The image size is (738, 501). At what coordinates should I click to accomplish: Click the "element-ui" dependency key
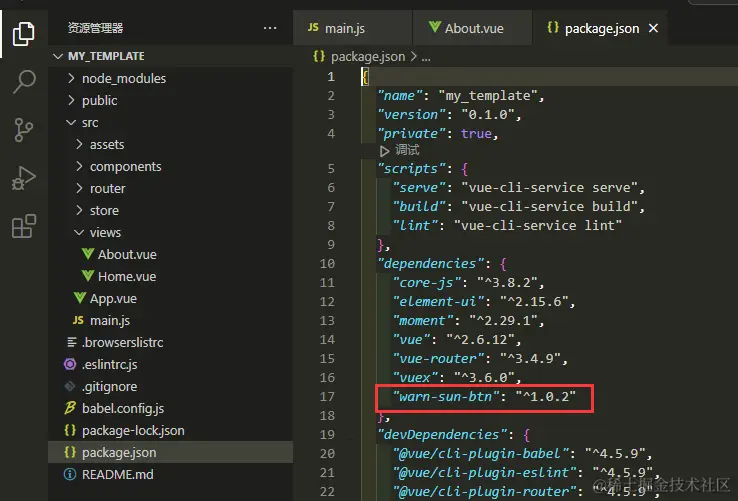coord(439,301)
